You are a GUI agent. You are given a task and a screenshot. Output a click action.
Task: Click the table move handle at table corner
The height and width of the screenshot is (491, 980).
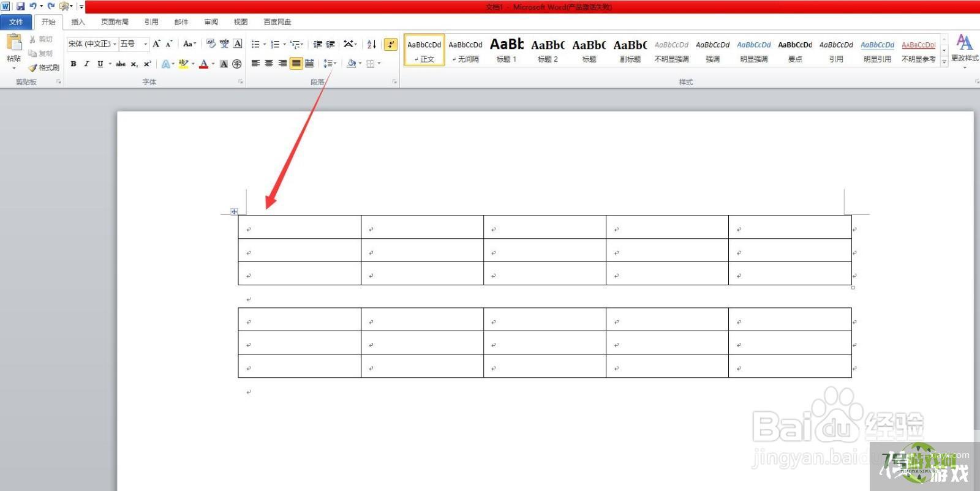(x=234, y=212)
